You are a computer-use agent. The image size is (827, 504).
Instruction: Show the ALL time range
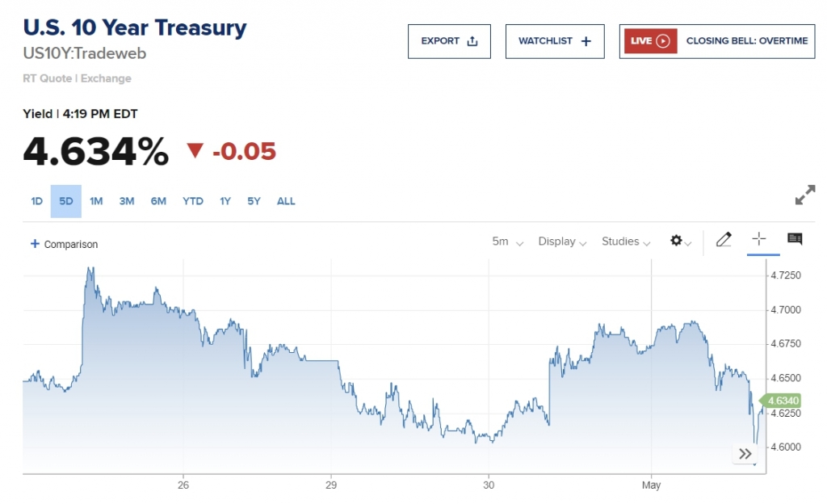pyautogui.click(x=286, y=201)
